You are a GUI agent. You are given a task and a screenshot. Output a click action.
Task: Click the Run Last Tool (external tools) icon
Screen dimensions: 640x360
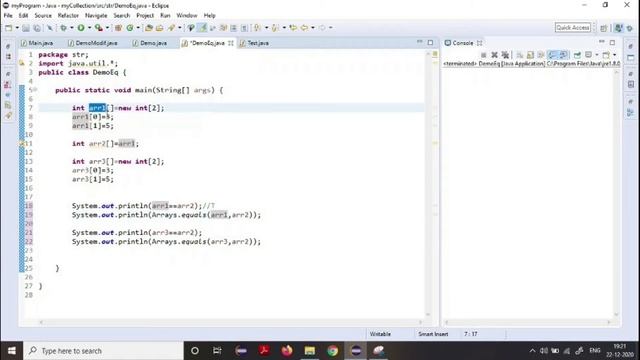98,28
